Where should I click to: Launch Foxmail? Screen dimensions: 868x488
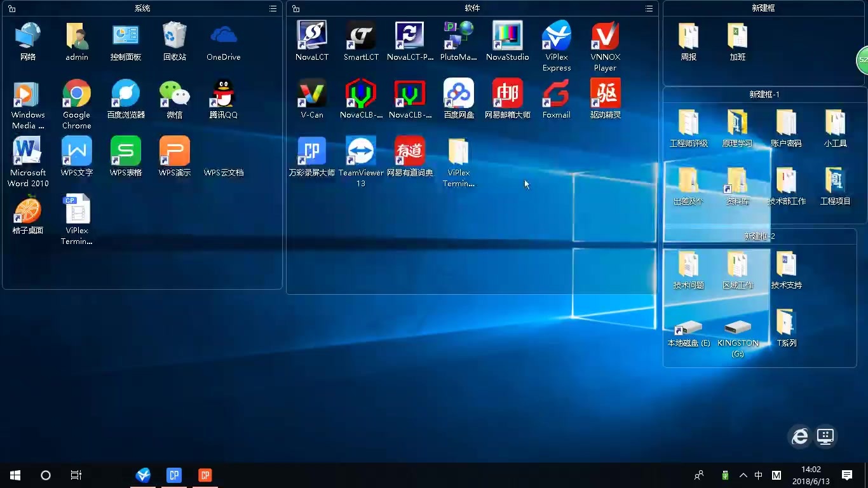pyautogui.click(x=557, y=93)
